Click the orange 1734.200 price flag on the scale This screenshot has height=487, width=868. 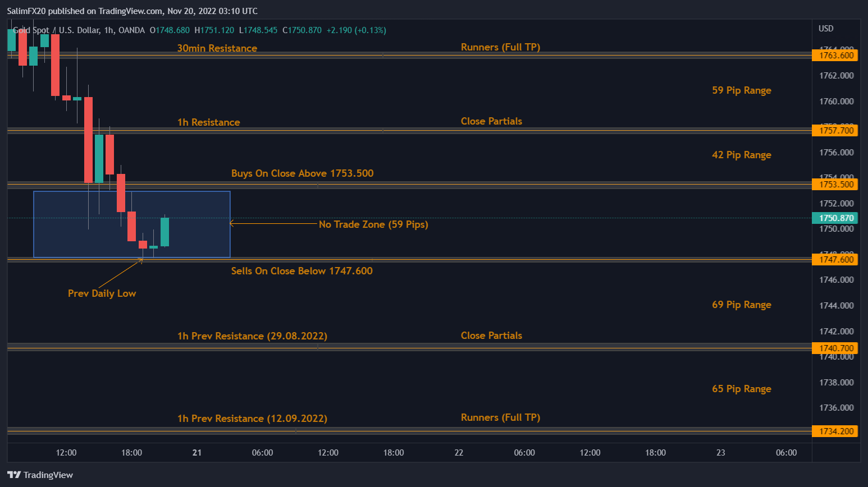835,430
